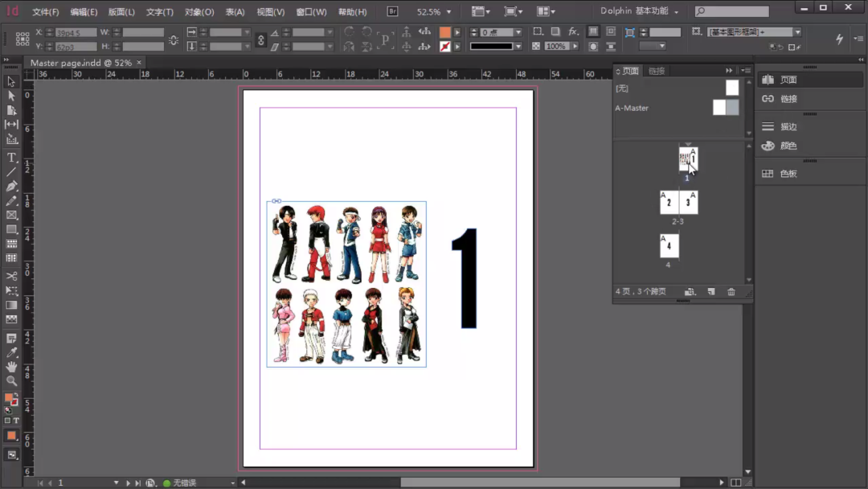This screenshot has width=868, height=489.
Task: Open the stroke weight dropdown
Action: coord(518,32)
